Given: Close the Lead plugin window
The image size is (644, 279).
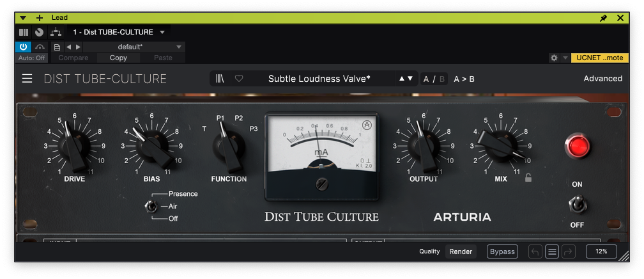Looking at the screenshot, I should 620,18.
